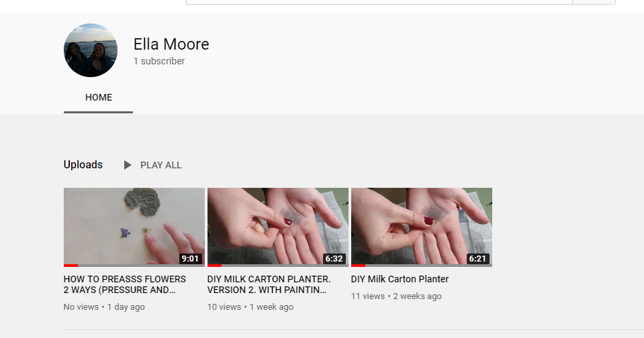Open the Milk Carton Planter Version 2 thumbnail
Viewport: 644px width, 338px height.
click(x=278, y=227)
